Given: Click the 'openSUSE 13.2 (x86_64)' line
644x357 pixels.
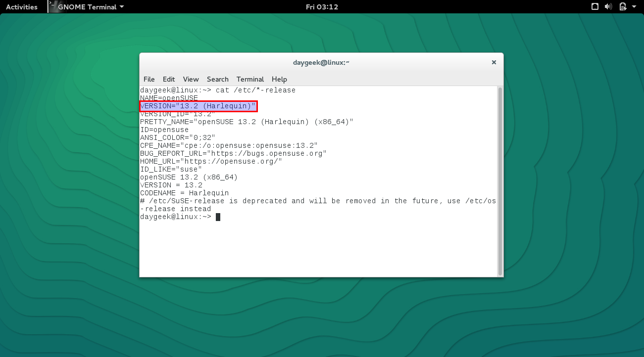Looking at the screenshot, I should pyautogui.click(x=189, y=177).
